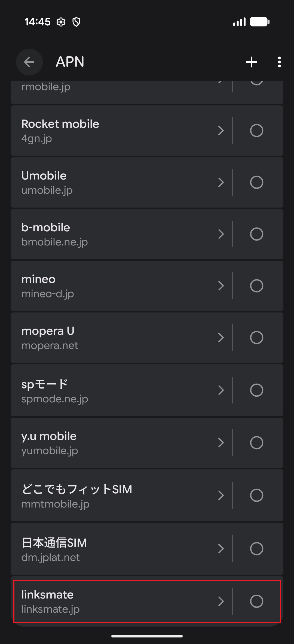Expand spモード APN settings chevron
This screenshot has width=294, height=644.
221,390
